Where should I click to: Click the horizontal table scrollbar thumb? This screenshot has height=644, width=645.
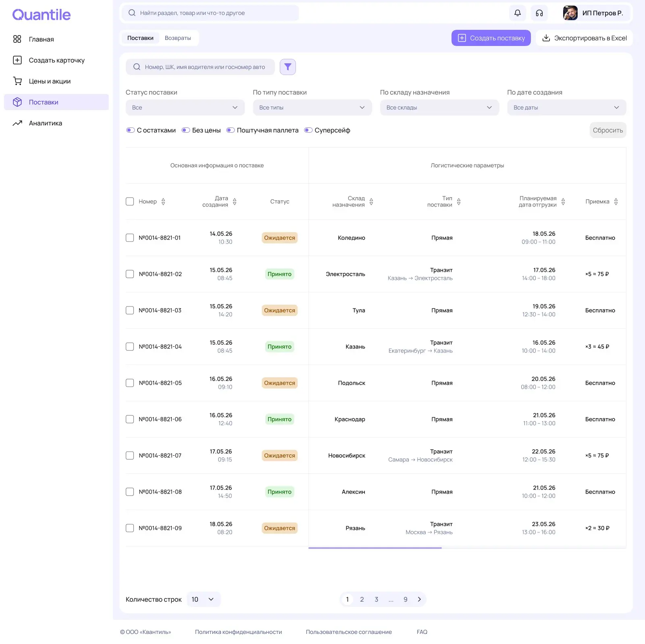375,548
